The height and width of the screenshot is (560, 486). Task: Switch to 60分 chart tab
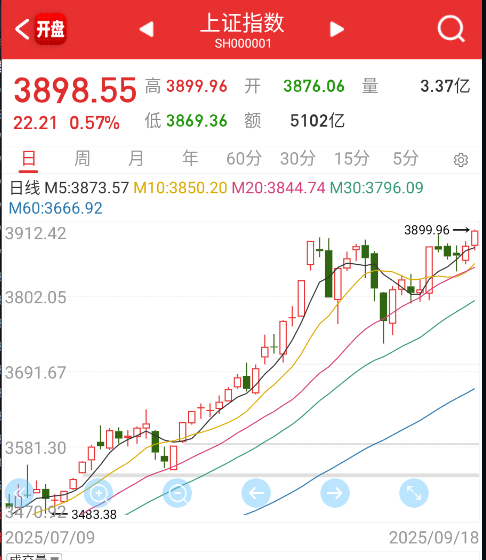[244, 159]
